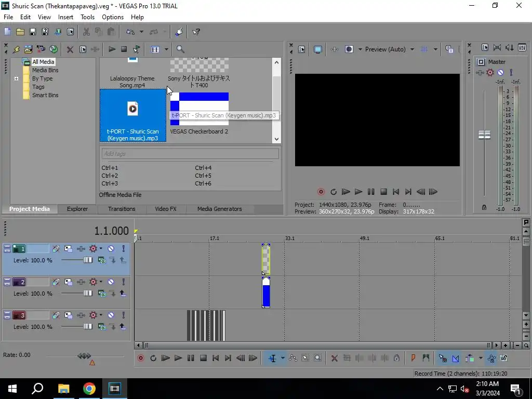The image size is (532, 399).
Task: Click the Add tags input field
Action: tap(190, 154)
